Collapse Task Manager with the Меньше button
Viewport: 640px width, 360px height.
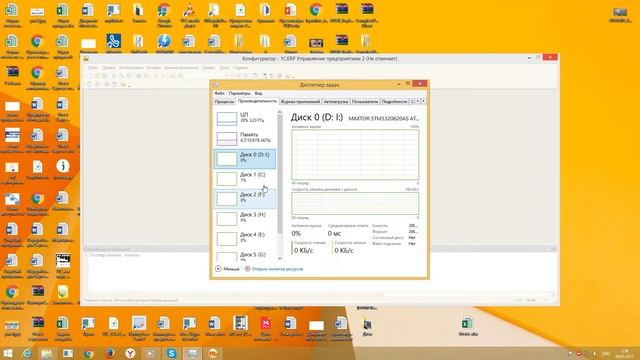pos(227,269)
